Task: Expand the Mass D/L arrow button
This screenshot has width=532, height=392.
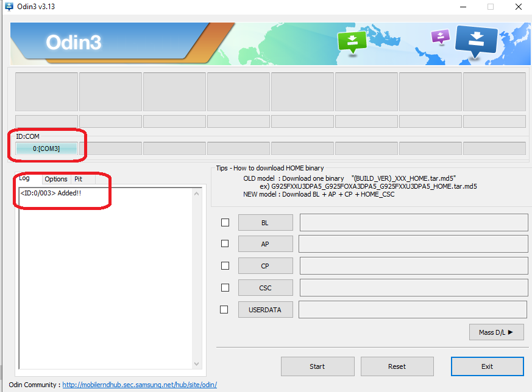Action: (x=497, y=332)
